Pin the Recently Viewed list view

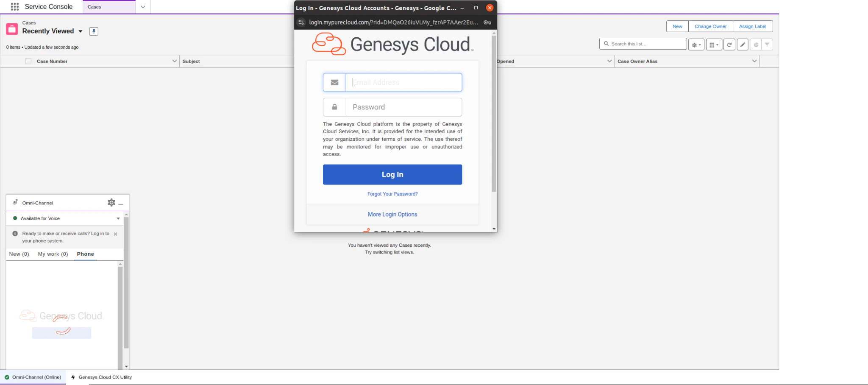point(94,31)
